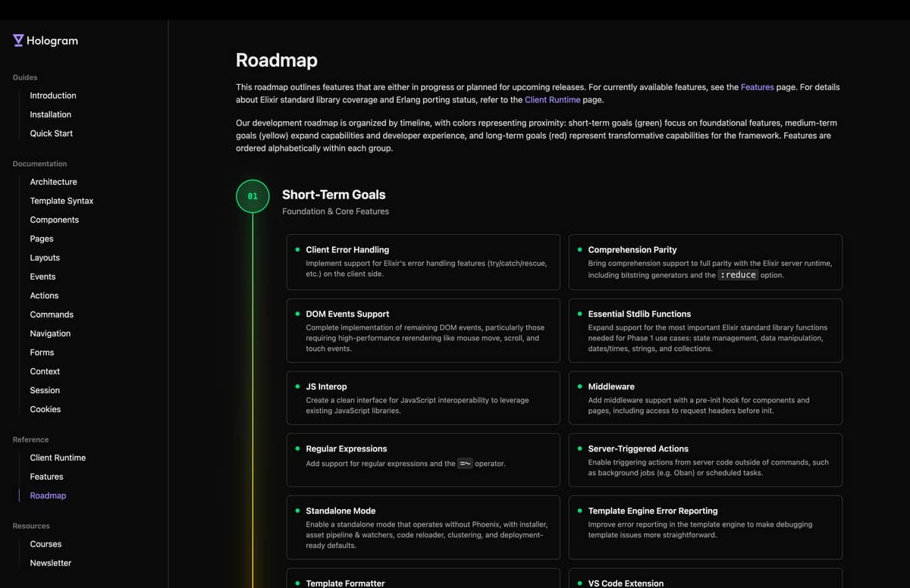This screenshot has height=588, width=910.
Task: Navigate to Architecture documentation
Action: [x=54, y=182]
